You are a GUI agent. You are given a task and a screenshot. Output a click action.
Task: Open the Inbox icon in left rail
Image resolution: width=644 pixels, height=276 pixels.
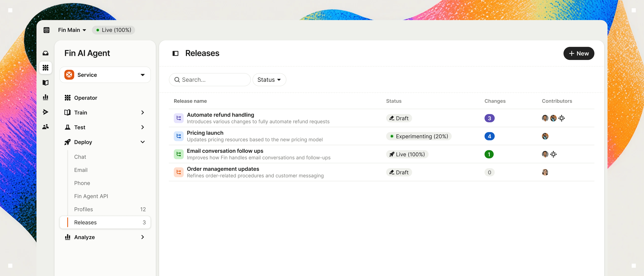point(45,53)
